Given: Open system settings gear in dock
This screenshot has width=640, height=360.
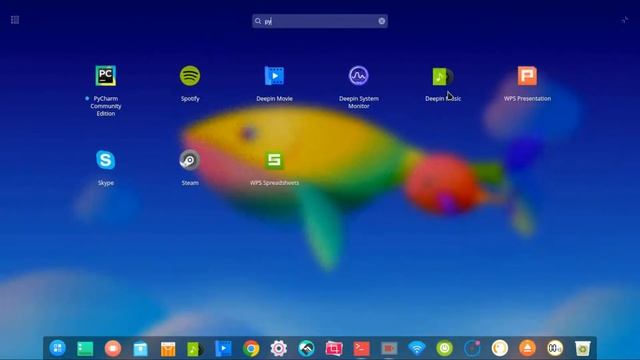Looking at the screenshot, I should [279, 349].
